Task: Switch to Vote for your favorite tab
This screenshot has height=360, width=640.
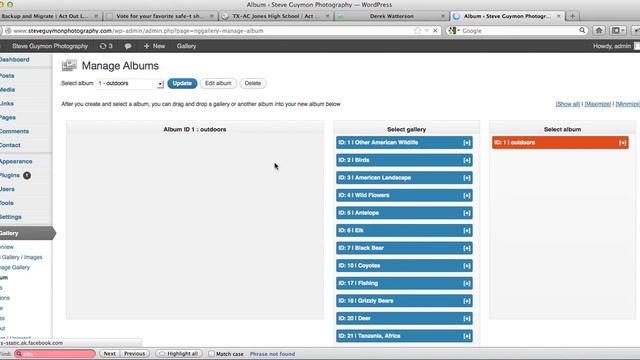Action: (x=160, y=16)
